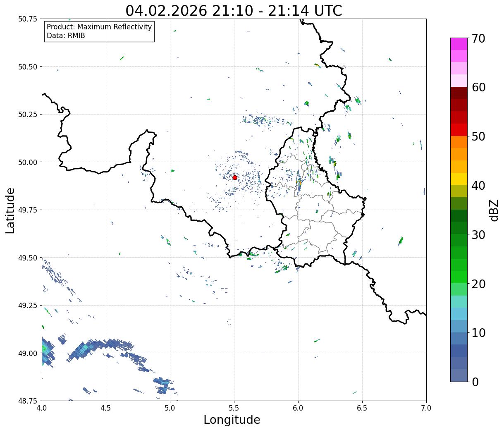Image resolution: width=504 pixels, height=430 pixels.
Task: Click the orange band just below 50 dBZ
Action: [x=459, y=142]
